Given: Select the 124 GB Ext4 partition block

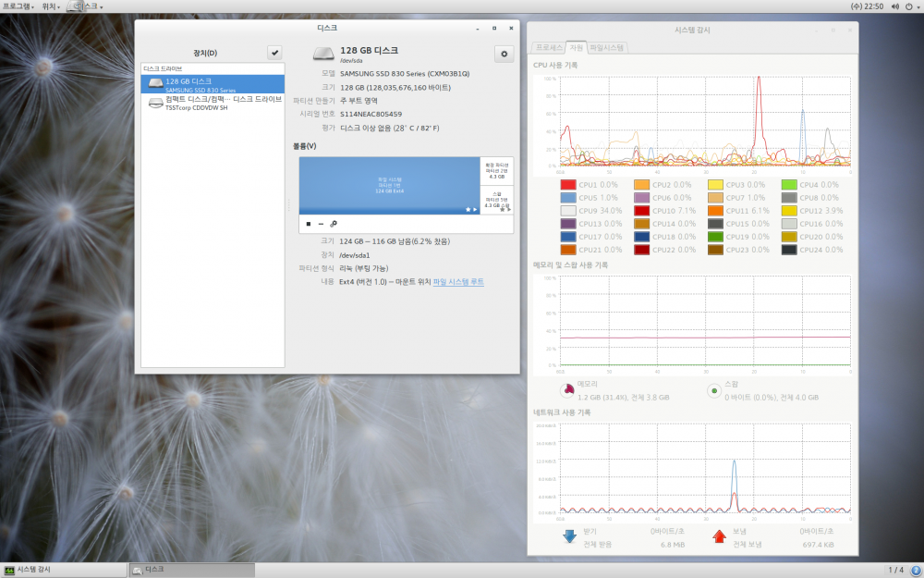Looking at the screenshot, I should [389, 185].
